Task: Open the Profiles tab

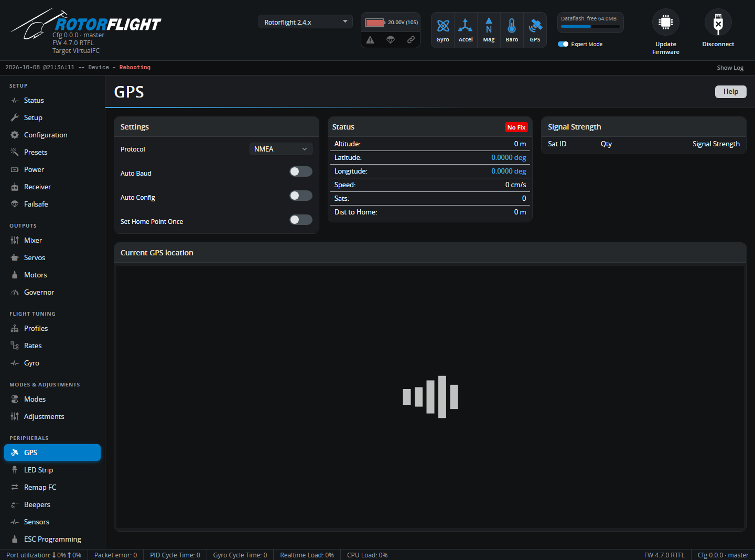Action: [x=52, y=328]
